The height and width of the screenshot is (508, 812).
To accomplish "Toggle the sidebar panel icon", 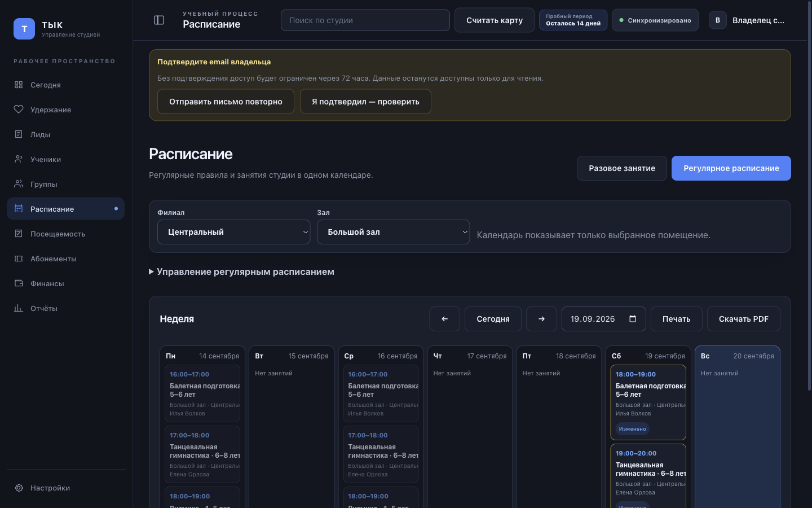I will coord(159,20).
